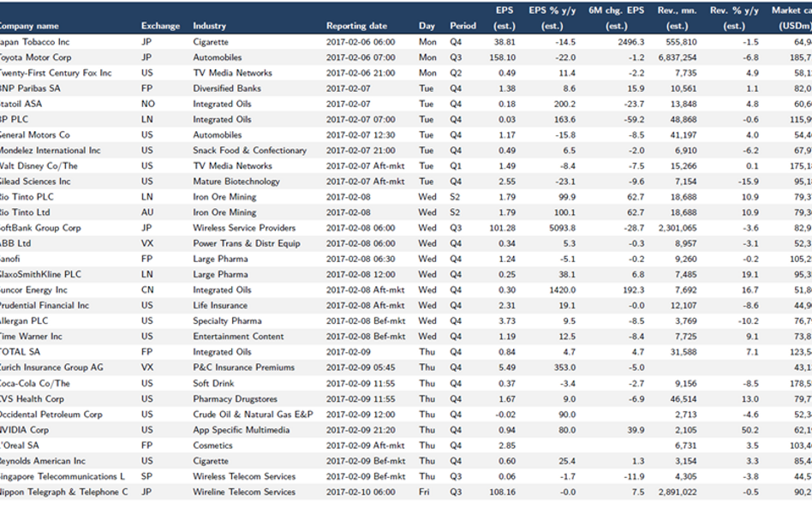This screenshot has width=812, height=508.
Task: Select the Day column header
Action: [x=427, y=26]
